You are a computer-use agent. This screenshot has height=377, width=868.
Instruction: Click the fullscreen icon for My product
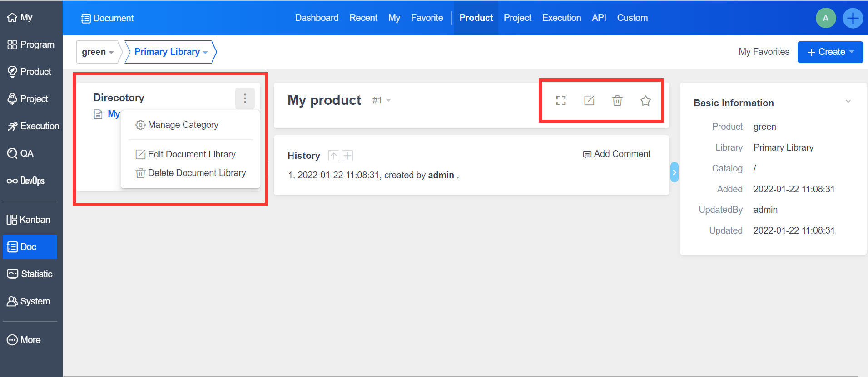coord(561,101)
